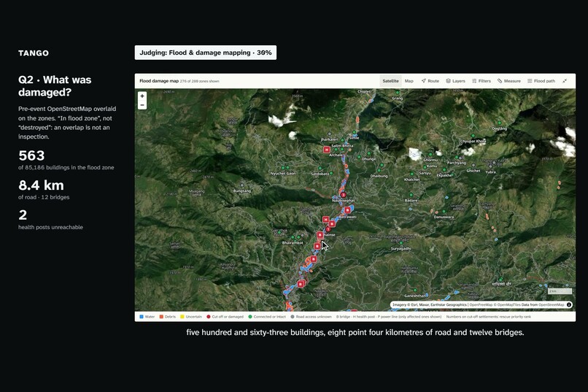588x392 pixels.
Task: Click the '563' buildings figure
Action: click(x=31, y=155)
